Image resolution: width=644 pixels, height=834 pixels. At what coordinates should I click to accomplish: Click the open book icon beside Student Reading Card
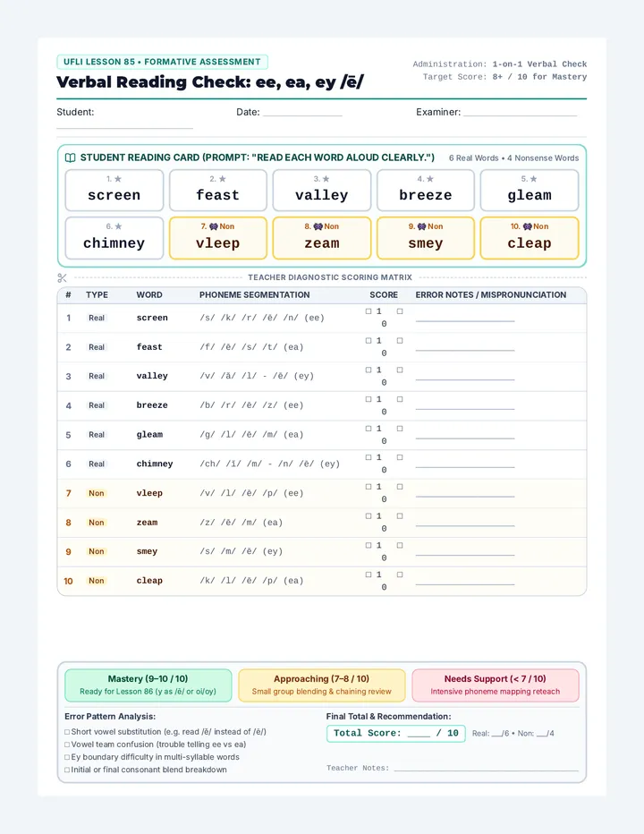[x=70, y=157]
